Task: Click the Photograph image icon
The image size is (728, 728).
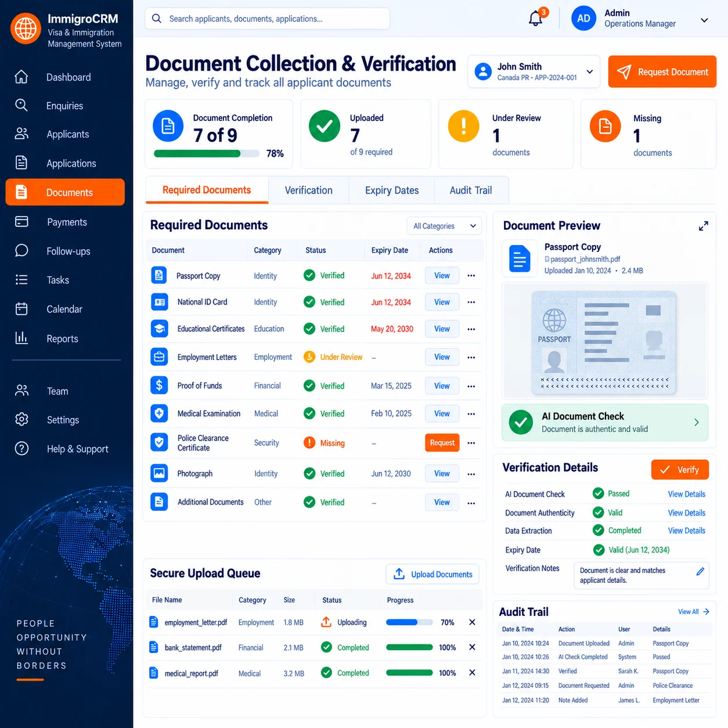Action: tap(159, 473)
